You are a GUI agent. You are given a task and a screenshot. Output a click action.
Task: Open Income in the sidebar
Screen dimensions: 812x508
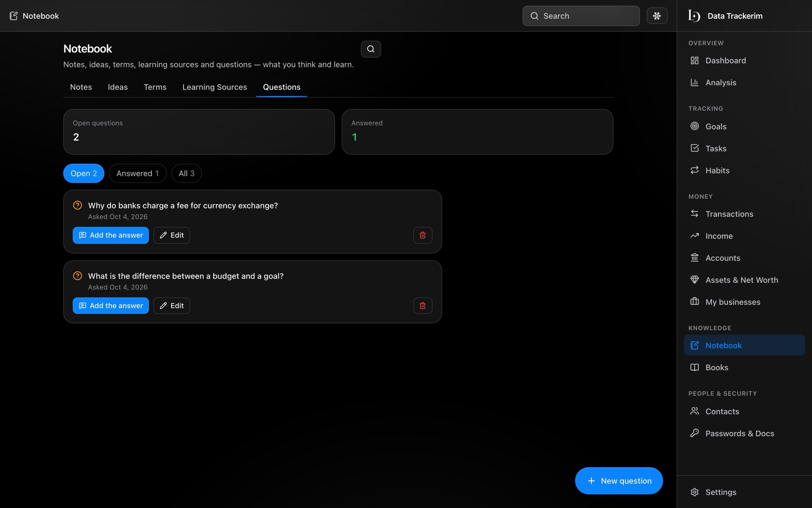[744, 236]
